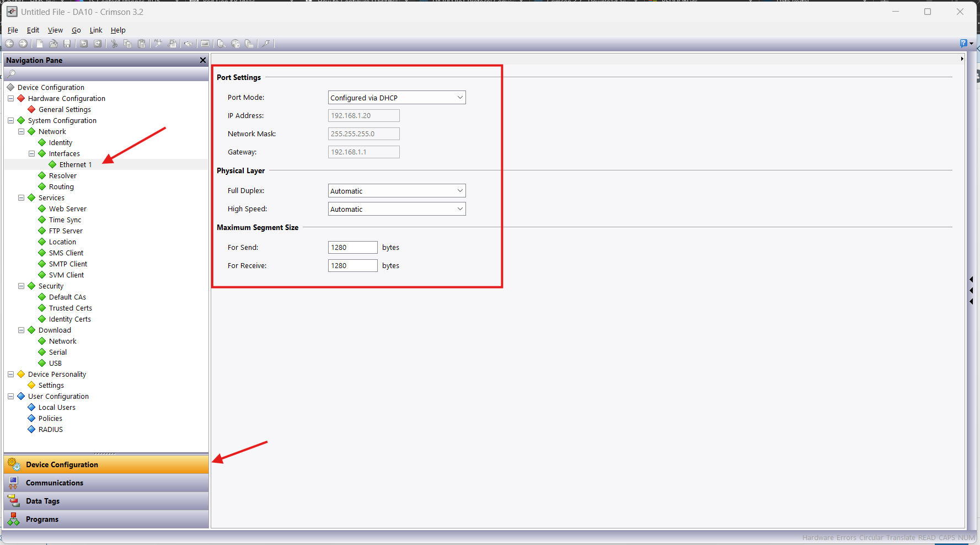
Task: Click the Save floppy disk icon
Action: [x=67, y=44]
